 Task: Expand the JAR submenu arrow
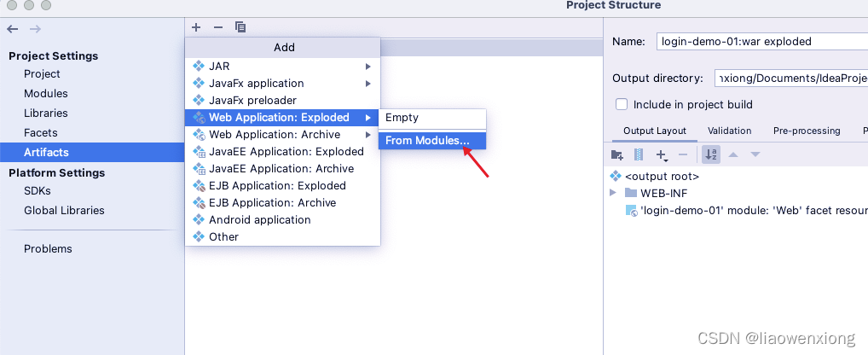367,67
